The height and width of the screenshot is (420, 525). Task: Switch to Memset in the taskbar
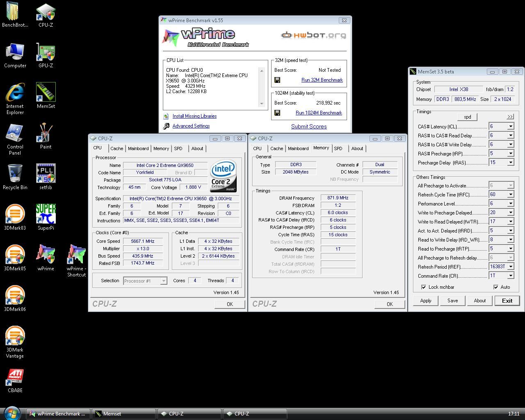(x=123, y=414)
